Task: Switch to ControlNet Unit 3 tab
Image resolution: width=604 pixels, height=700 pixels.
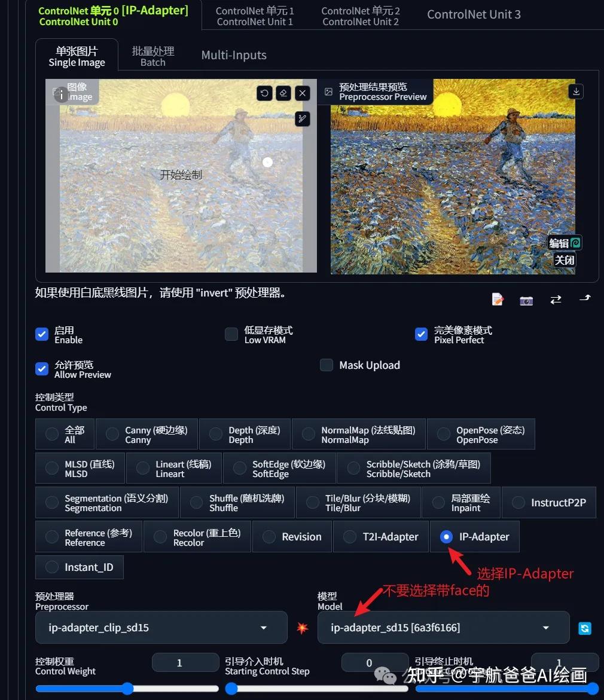Action: (474, 15)
